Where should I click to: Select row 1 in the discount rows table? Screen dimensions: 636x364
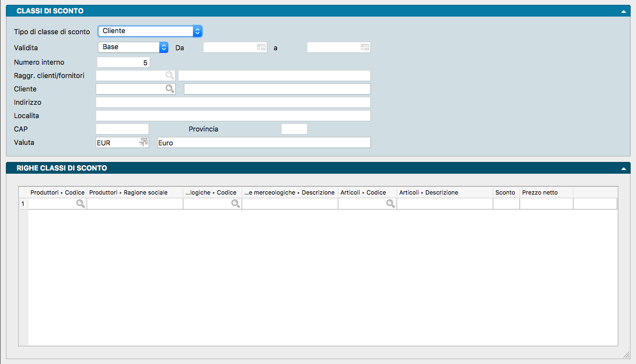pyautogui.click(x=23, y=204)
